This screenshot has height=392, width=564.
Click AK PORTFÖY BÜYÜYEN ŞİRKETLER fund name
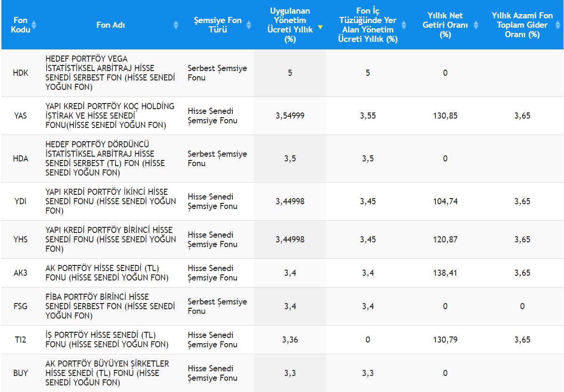pyautogui.click(x=107, y=373)
